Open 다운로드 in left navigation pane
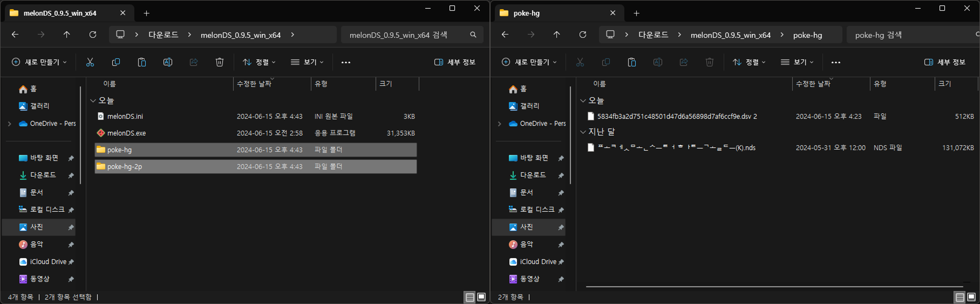 click(43, 175)
